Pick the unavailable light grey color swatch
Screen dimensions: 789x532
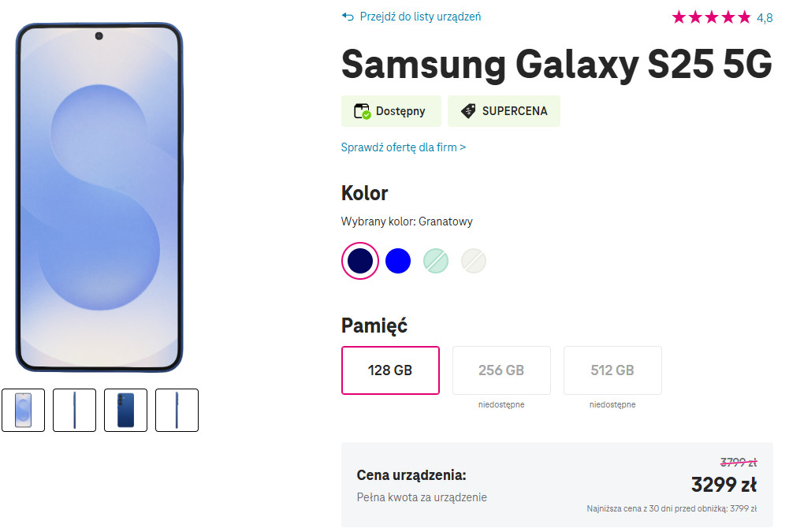click(x=474, y=261)
